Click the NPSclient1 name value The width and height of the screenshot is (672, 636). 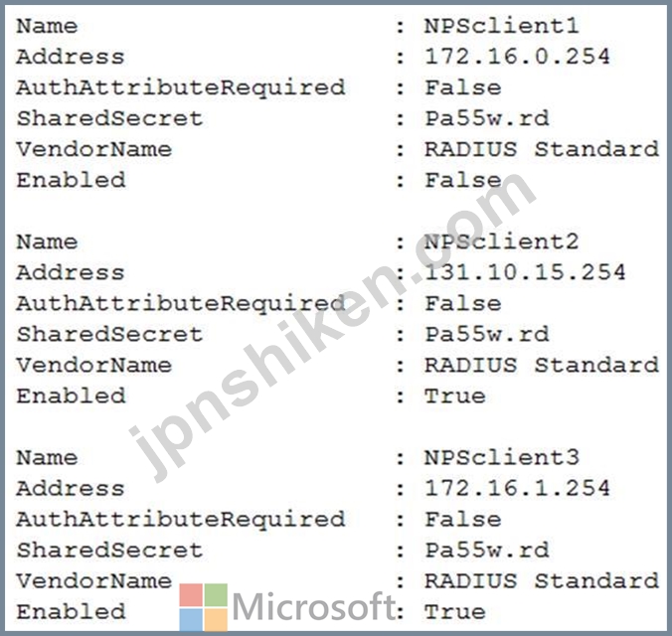click(x=501, y=26)
